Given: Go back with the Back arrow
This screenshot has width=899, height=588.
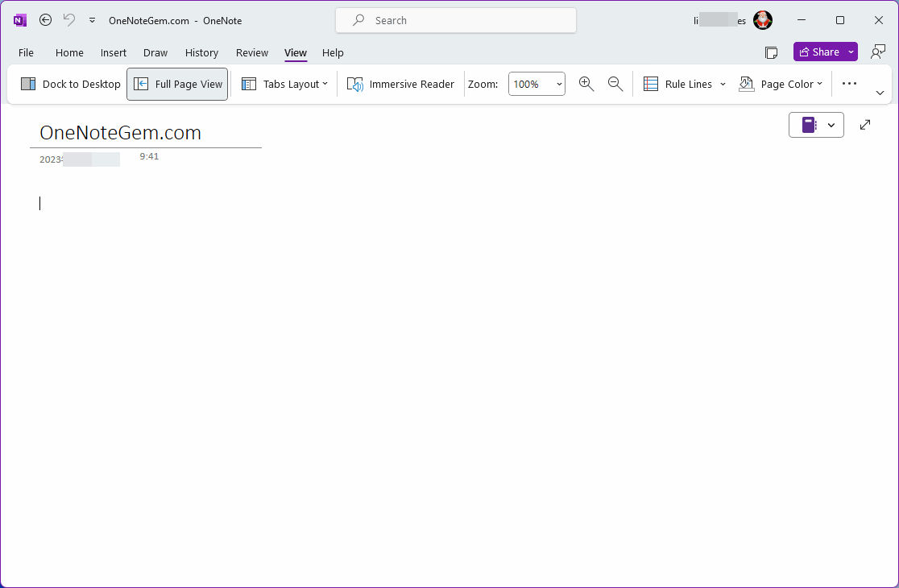Looking at the screenshot, I should point(45,20).
